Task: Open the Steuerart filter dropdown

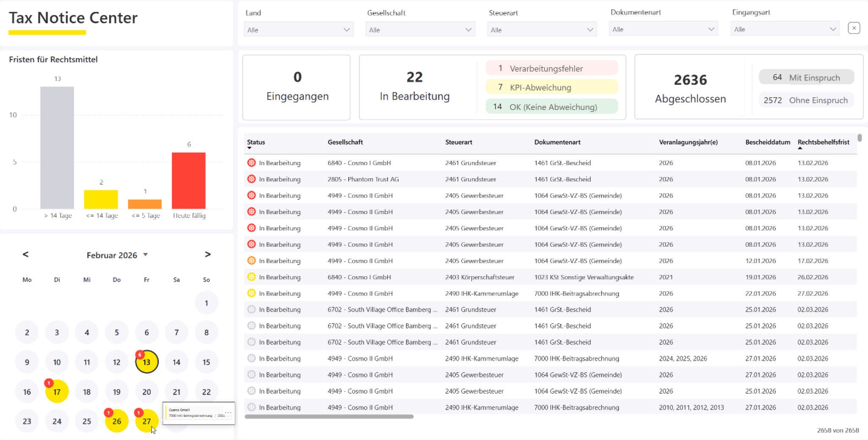Action: coord(542,30)
